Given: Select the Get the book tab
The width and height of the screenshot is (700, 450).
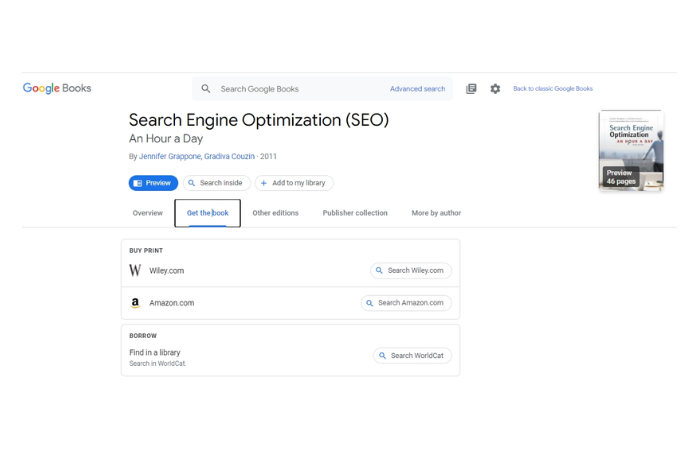Looking at the screenshot, I should (x=208, y=213).
